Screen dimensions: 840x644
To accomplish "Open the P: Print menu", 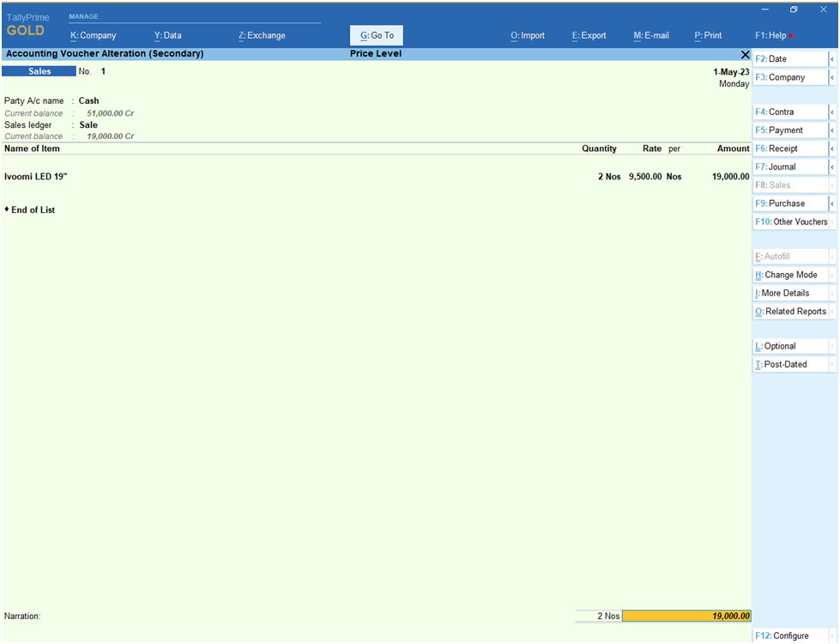I will pyautogui.click(x=708, y=35).
